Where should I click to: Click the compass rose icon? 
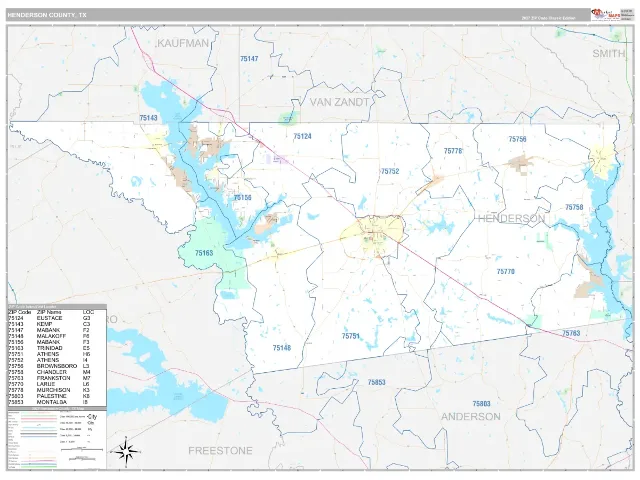coord(126,451)
